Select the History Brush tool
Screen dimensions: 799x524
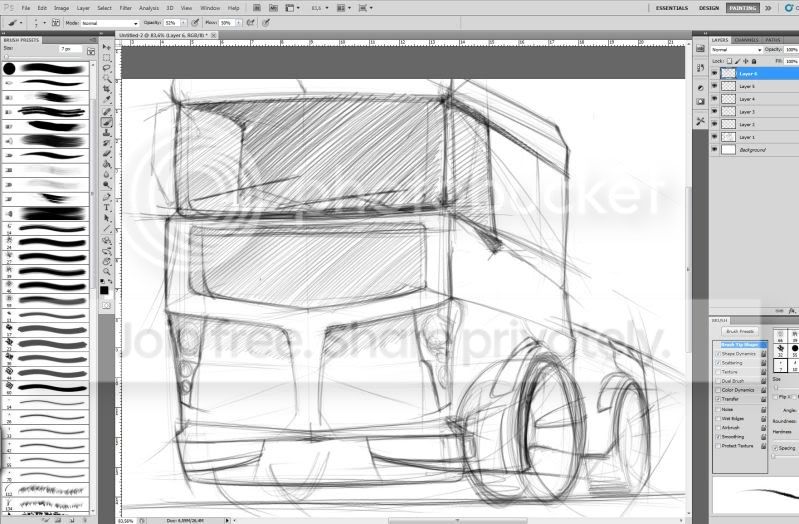click(106, 143)
